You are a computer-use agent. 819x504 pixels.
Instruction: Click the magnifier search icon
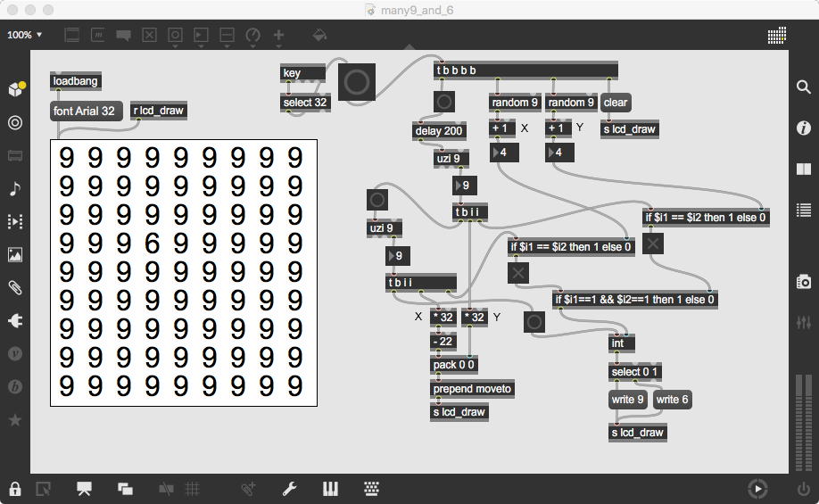(803, 87)
